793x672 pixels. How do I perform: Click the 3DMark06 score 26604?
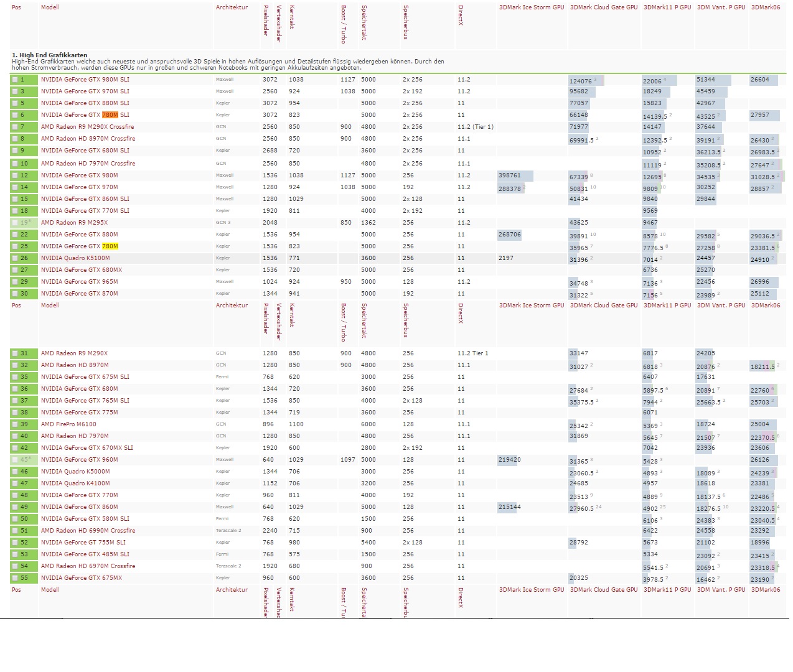pyautogui.click(x=760, y=80)
